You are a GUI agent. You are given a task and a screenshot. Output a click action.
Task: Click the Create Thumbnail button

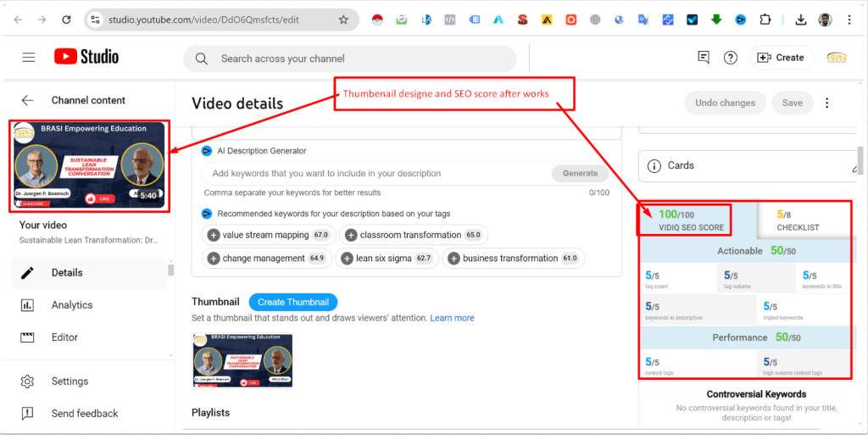pyautogui.click(x=293, y=302)
